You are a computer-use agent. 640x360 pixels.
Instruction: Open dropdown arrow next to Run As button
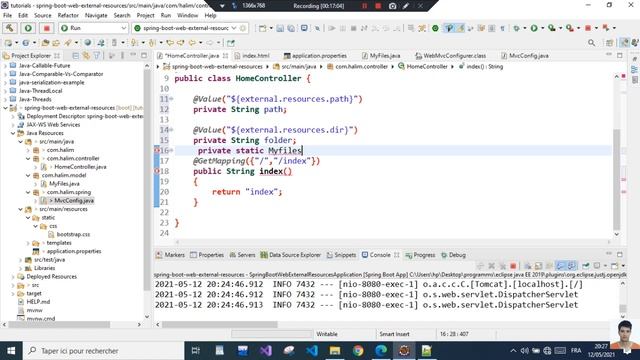542,28
